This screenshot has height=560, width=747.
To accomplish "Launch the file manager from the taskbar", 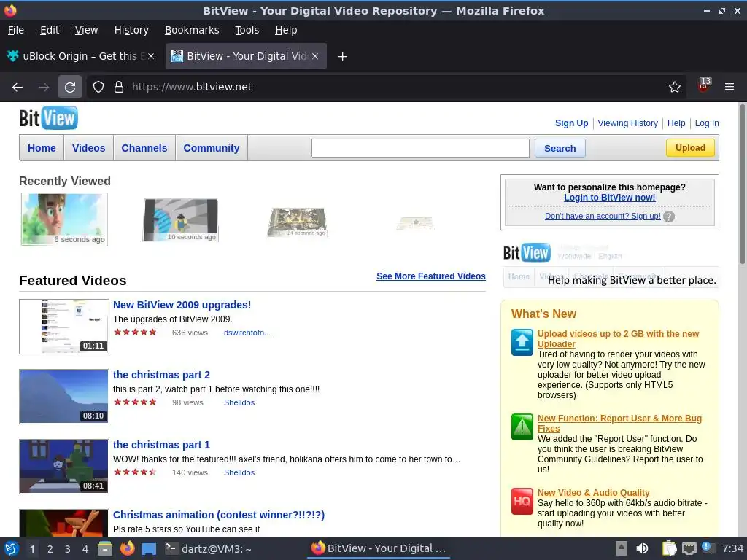I will [x=105, y=548].
